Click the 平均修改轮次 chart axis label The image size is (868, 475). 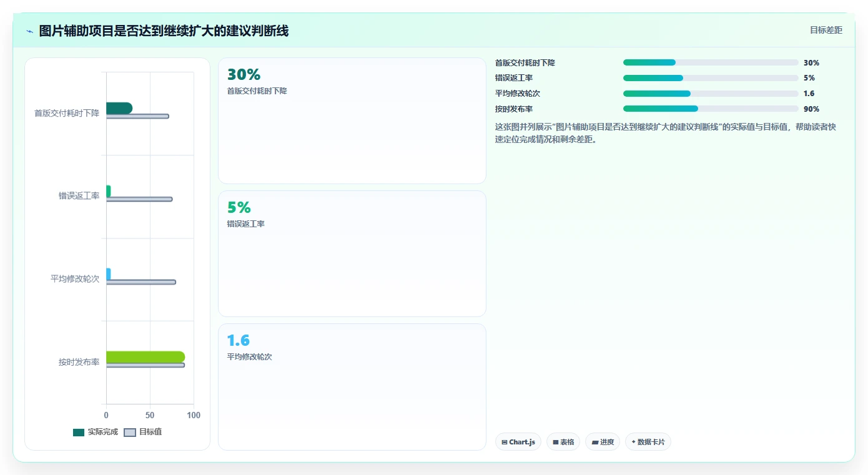click(x=75, y=279)
